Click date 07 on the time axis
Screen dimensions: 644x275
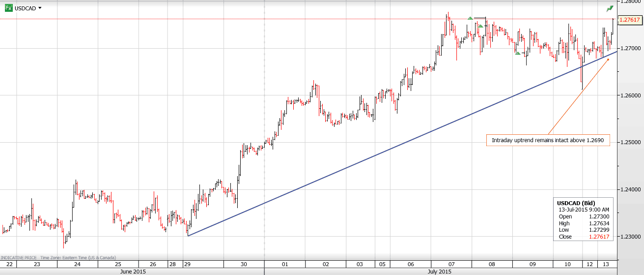pos(451,264)
